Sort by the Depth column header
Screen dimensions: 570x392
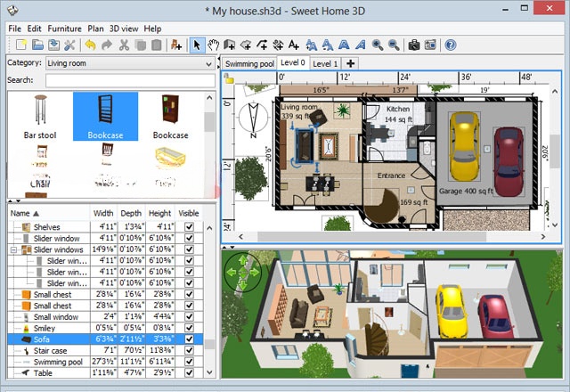(131, 214)
